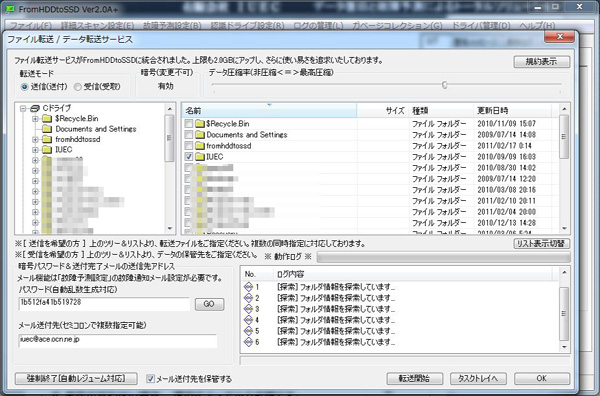Click log entry 6 diamond icon
Viewport: 600px width, 396px height.
[248, 342]
